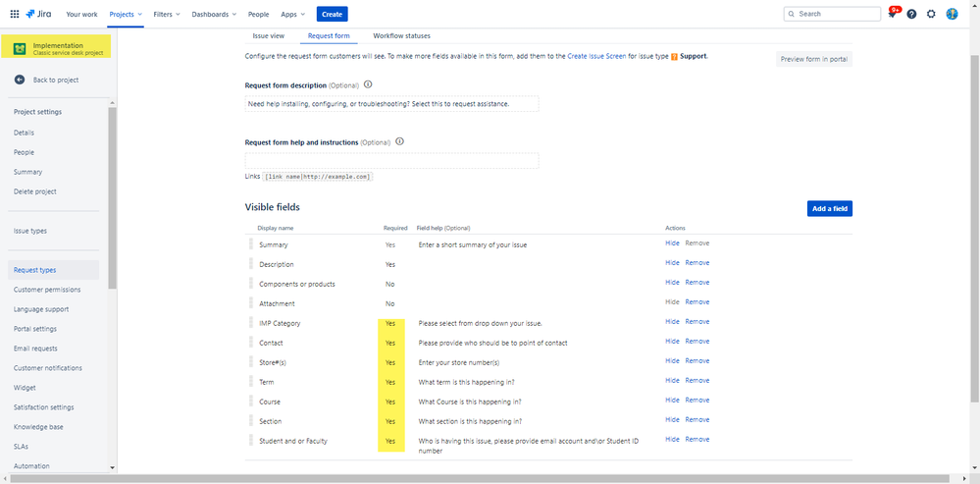Screen dimensions: 980x484
Task: Remove the Components or products field
Action: (696, 282)
